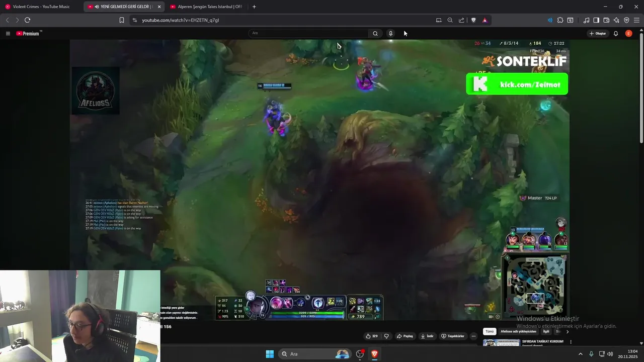644x362 pixels.
Task: Close the YENİ GELMEDİ GERİ GELDİ tab
Action: (x=159, y=7)
